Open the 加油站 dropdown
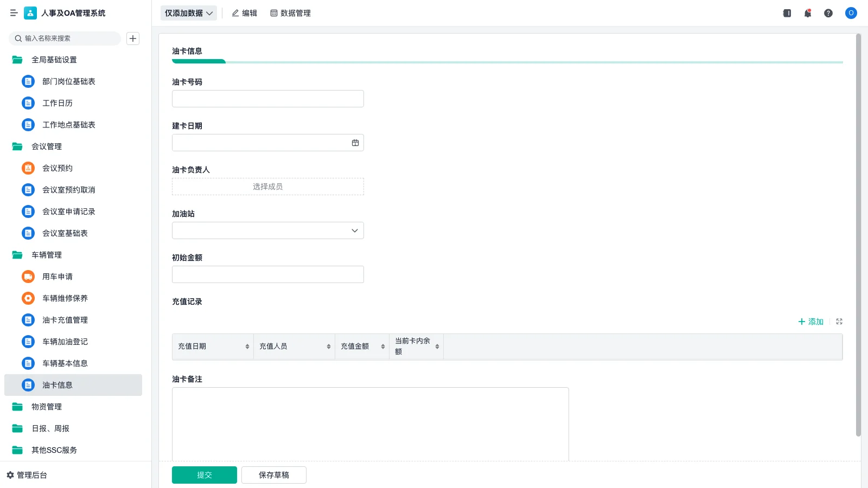 point(268,230)
